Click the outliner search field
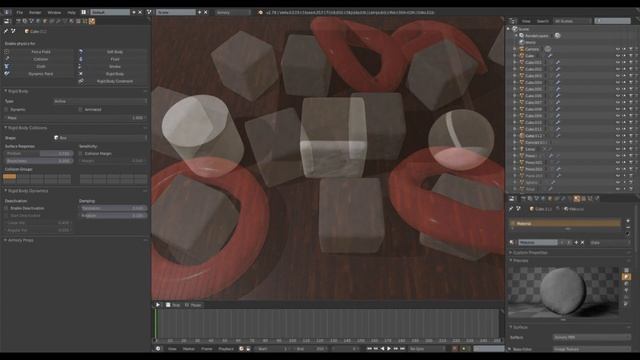The width and height of the screenshot is (640, 360). click(x=613, y=21)
